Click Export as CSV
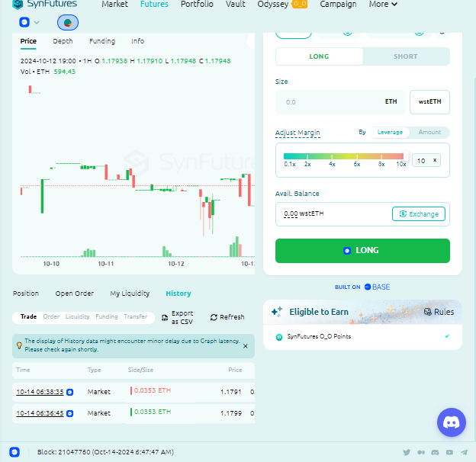This screenshot has height=462, width=476. 177,317
